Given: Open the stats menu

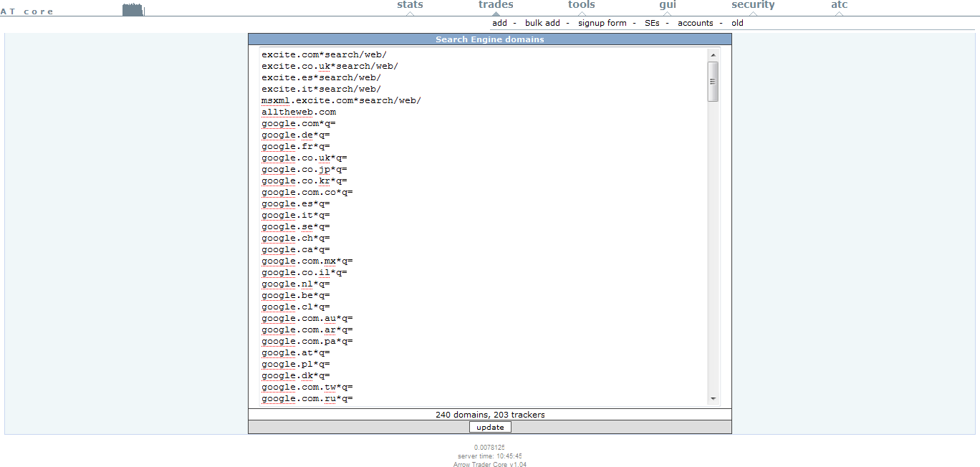Looking at the screenshot, I should point(410,5).
